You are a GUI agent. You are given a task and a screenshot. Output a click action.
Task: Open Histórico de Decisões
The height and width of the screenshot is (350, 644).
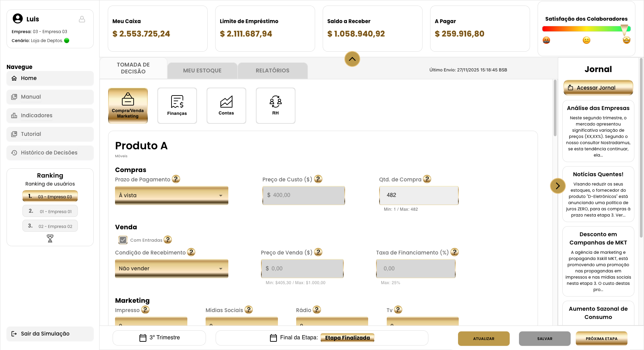click(50, 153)
